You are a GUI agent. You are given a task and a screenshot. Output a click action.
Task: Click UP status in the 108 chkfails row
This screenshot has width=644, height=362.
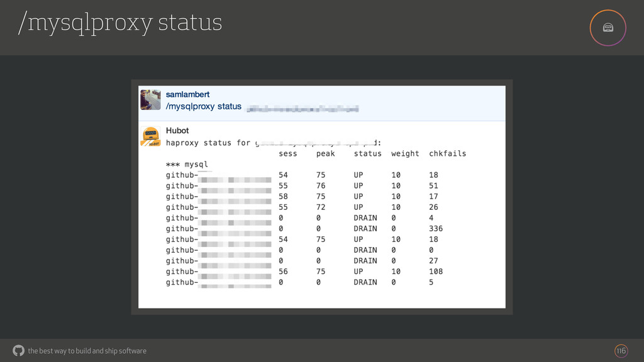pos(358,271)
